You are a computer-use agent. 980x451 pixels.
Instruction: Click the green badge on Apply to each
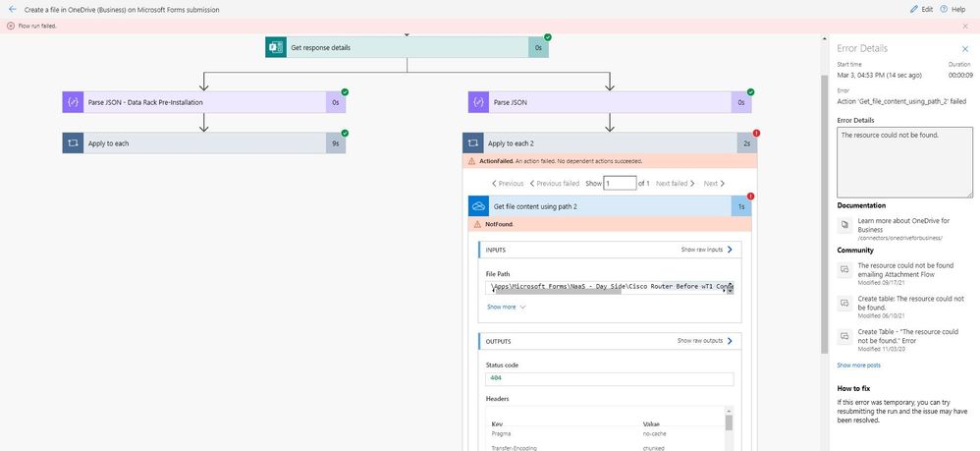pos(345,134)
